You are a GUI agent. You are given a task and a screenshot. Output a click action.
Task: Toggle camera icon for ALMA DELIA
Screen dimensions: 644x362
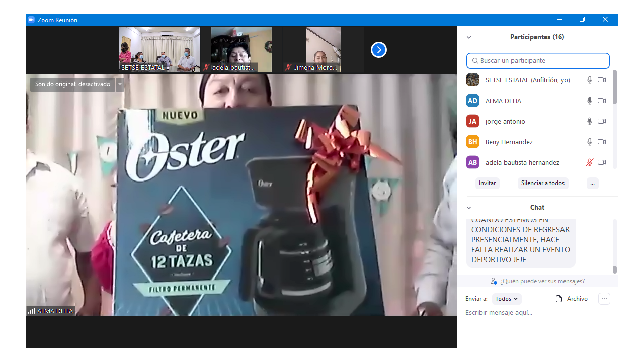[602, 101]
